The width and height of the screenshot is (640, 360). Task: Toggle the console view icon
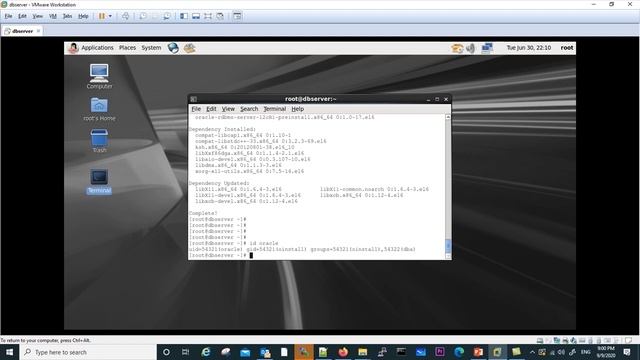(x=237, y=16)
